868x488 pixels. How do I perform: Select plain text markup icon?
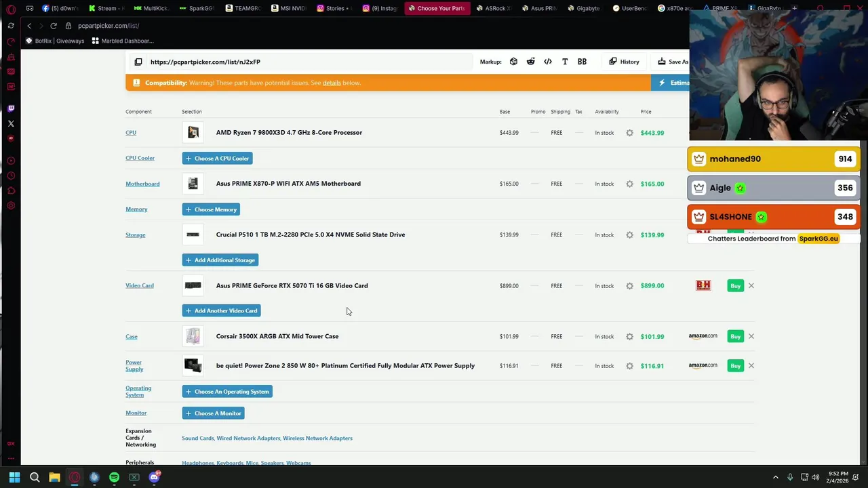click(565, 62)
